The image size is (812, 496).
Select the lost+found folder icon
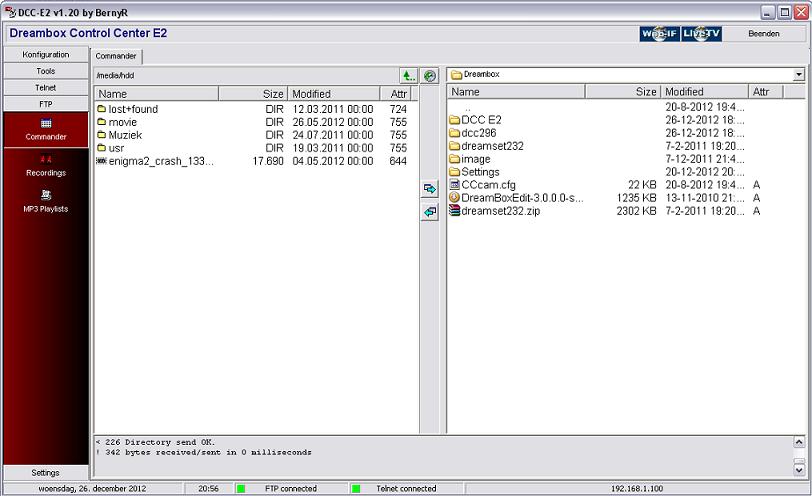(x=102, y=109)
